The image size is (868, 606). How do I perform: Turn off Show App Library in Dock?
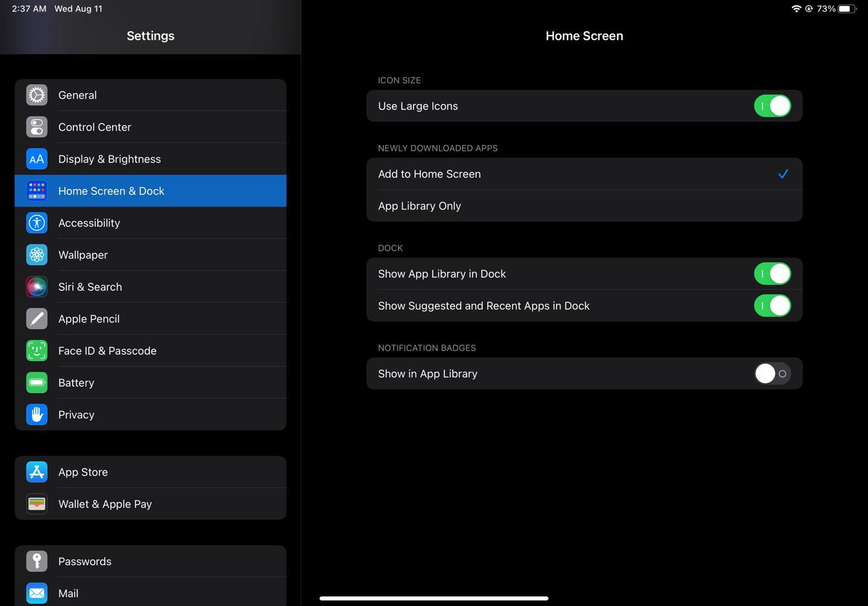pyautogui.click(x=772, y=273)
